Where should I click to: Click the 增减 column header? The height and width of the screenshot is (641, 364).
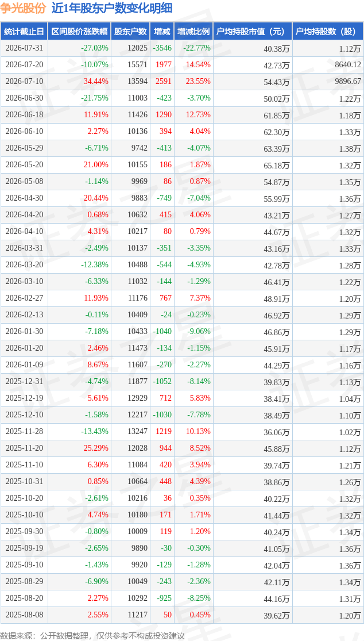pos(161,32)
